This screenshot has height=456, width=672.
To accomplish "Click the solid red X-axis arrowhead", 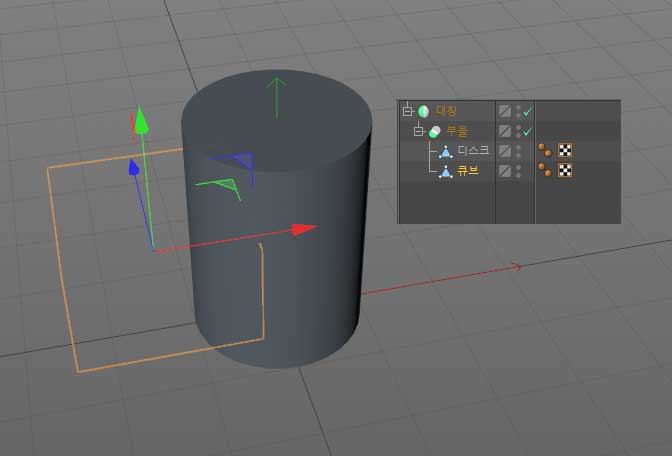I will (x=305, y=229).
